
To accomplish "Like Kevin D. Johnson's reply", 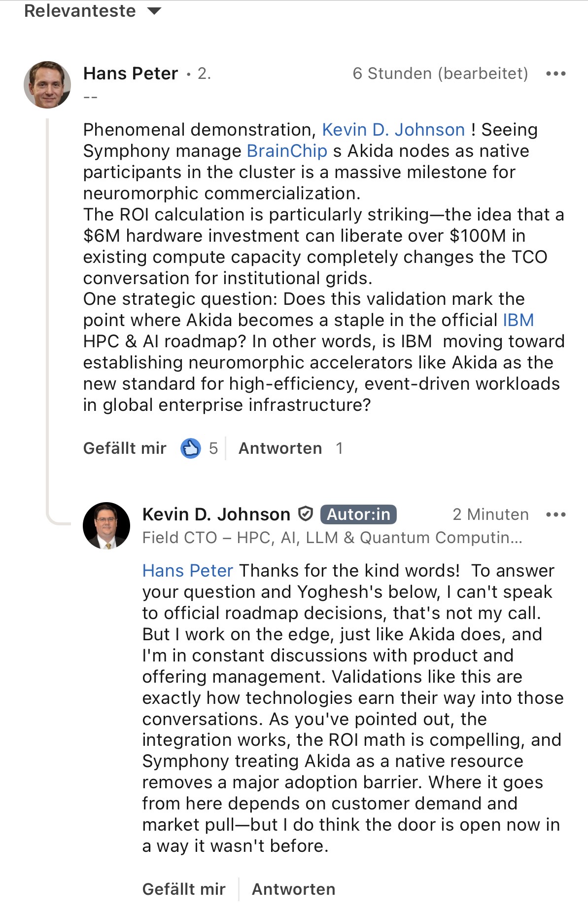I will [184, 889].
